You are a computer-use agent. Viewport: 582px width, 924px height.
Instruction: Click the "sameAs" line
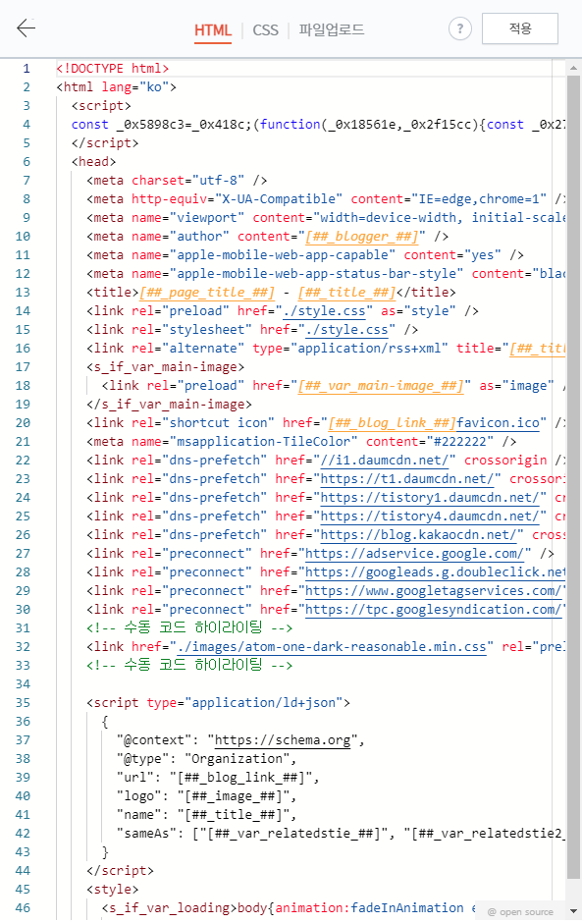(x=342, y=834)
